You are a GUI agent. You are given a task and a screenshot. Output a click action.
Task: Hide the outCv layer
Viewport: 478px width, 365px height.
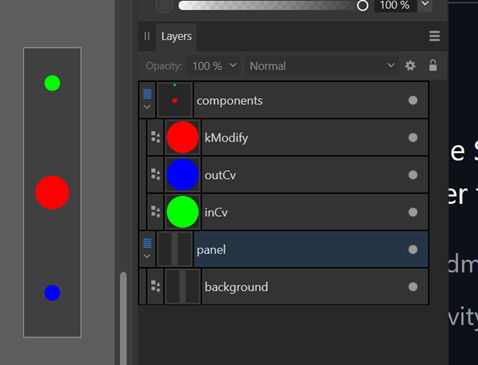413,175
